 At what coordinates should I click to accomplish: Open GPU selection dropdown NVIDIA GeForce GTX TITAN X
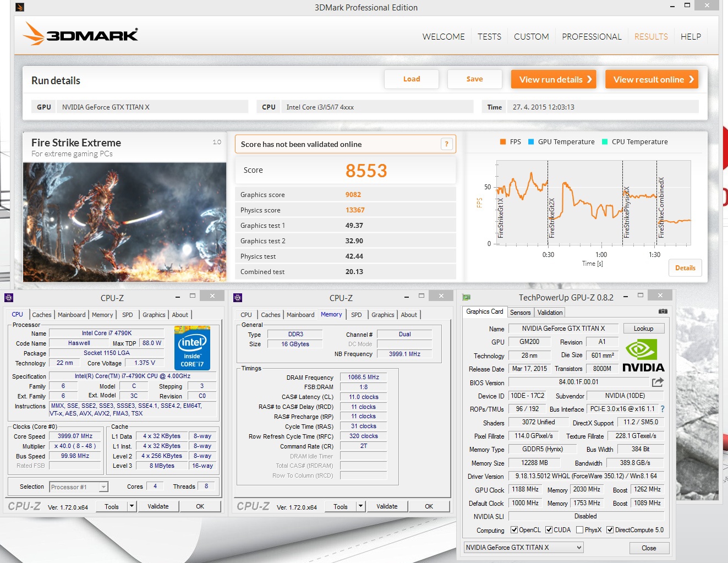tap(523, 548)
